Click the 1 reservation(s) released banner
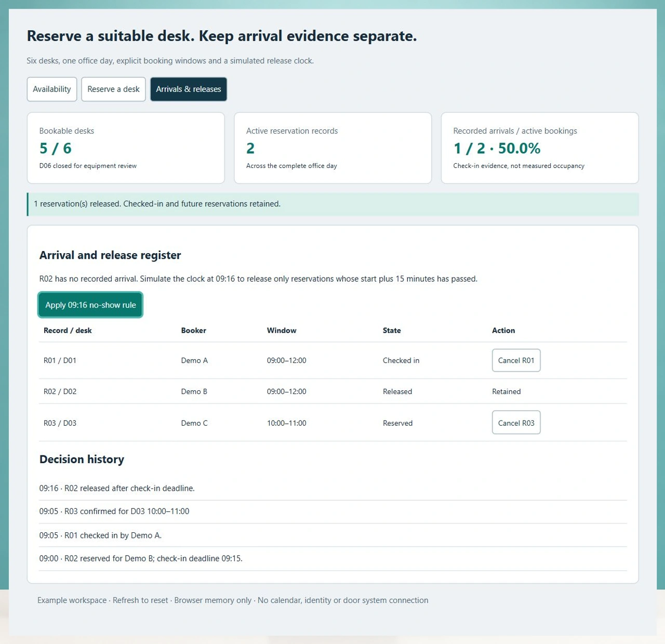The image size is (665, 644). pos(333,204)
